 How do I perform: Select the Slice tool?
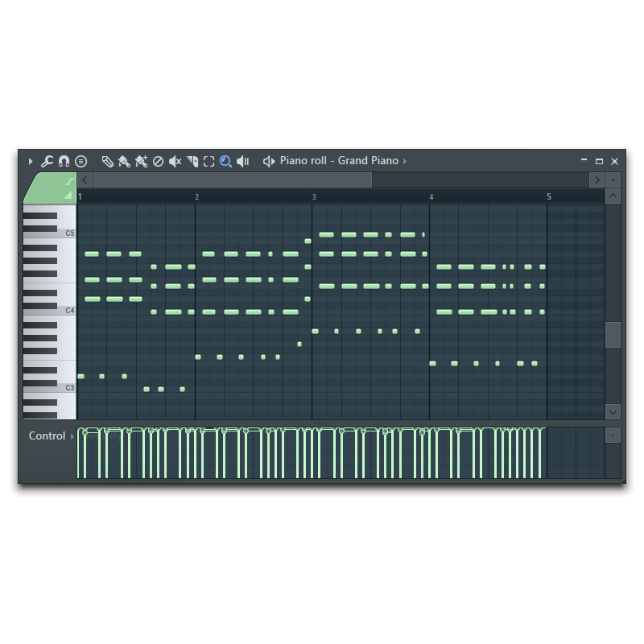(192, 161)
